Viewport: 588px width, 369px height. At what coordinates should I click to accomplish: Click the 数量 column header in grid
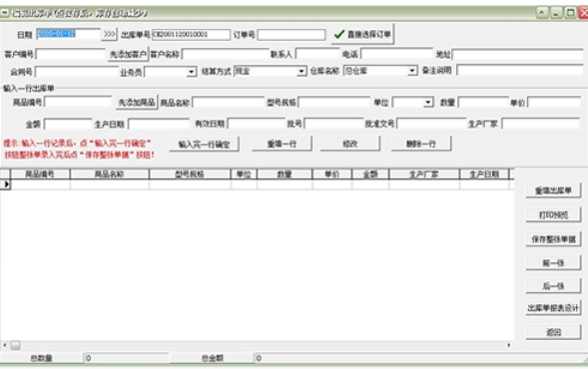pos(285,175)
